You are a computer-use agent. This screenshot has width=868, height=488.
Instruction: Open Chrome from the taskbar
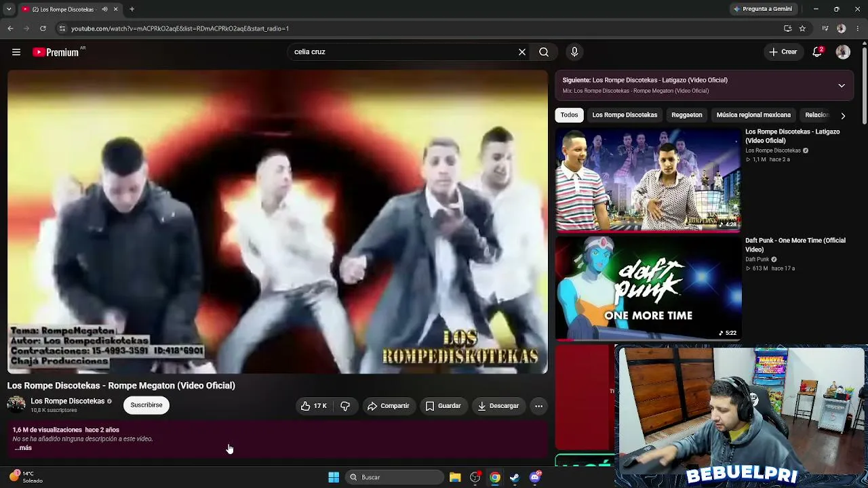point(495,477)
